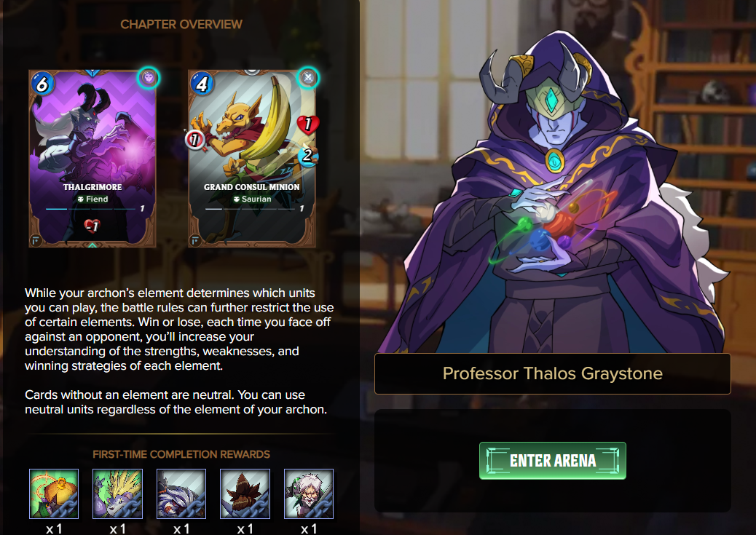Click the Professor Thalos Graystone name panel
This screenshot has height=535, width=756.
553,373
